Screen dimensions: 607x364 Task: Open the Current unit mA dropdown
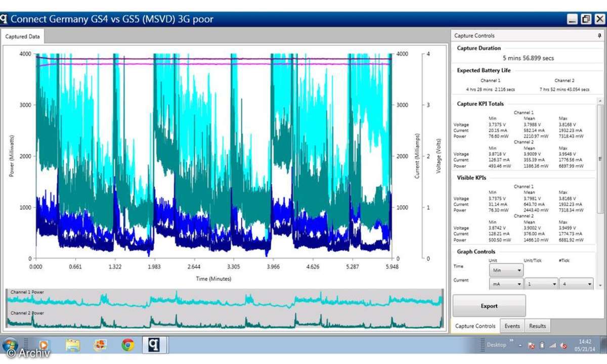coord(506,285)
